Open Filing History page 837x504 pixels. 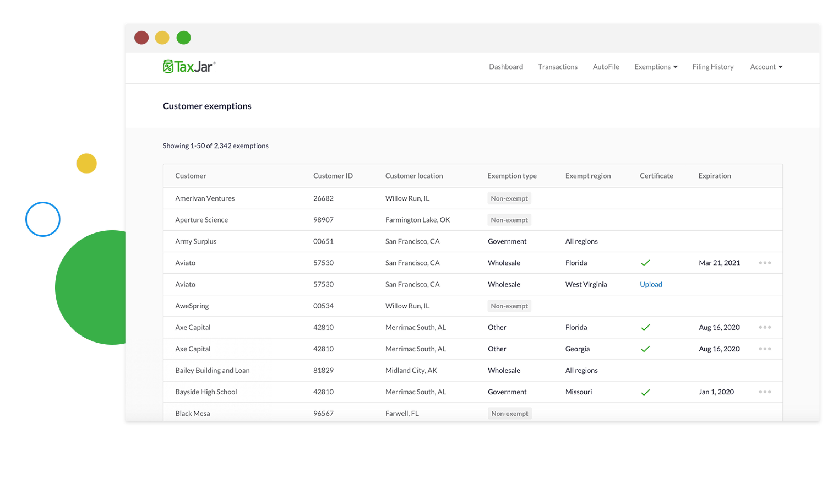[713, 67]
